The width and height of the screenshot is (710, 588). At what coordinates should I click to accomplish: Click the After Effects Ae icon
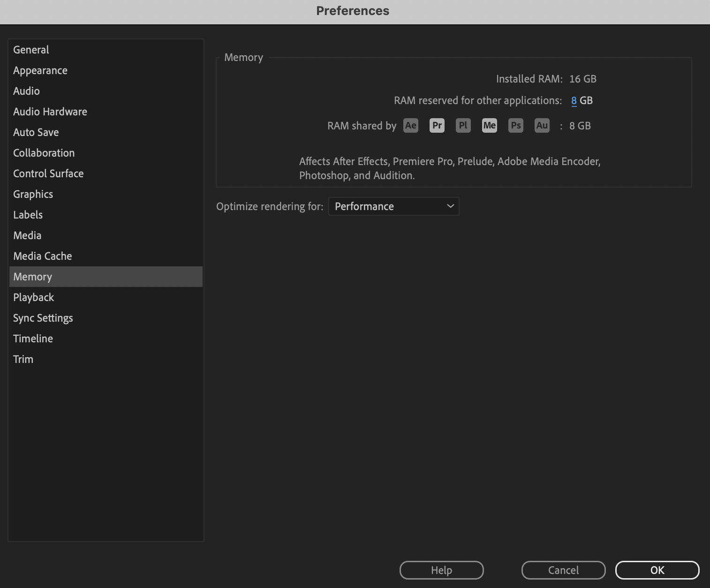coord(411,126)
